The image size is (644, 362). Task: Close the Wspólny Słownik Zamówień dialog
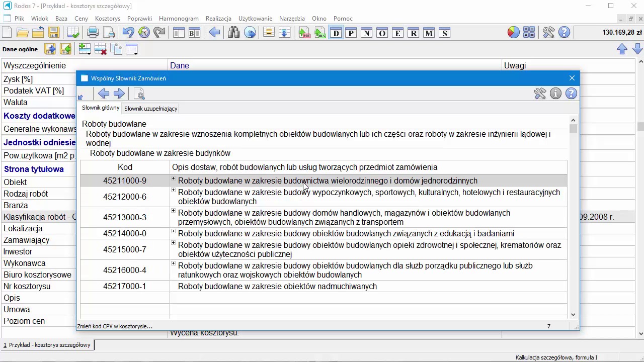[572, 78]
